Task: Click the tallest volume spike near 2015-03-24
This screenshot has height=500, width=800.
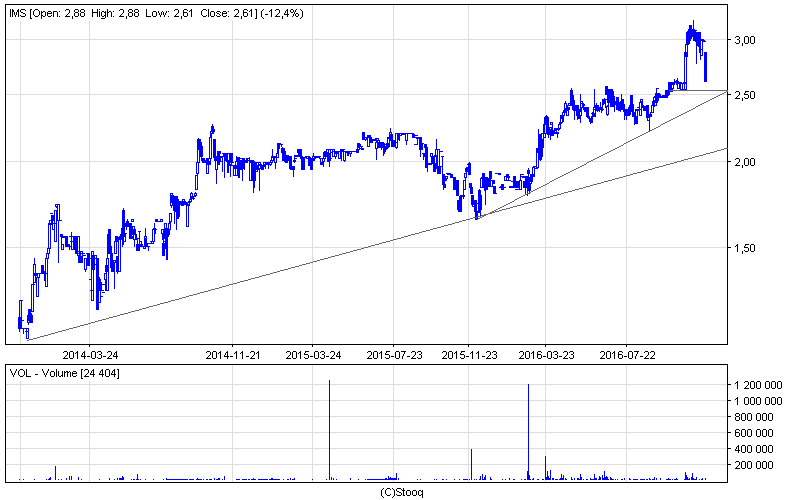Action: [330, 430]
